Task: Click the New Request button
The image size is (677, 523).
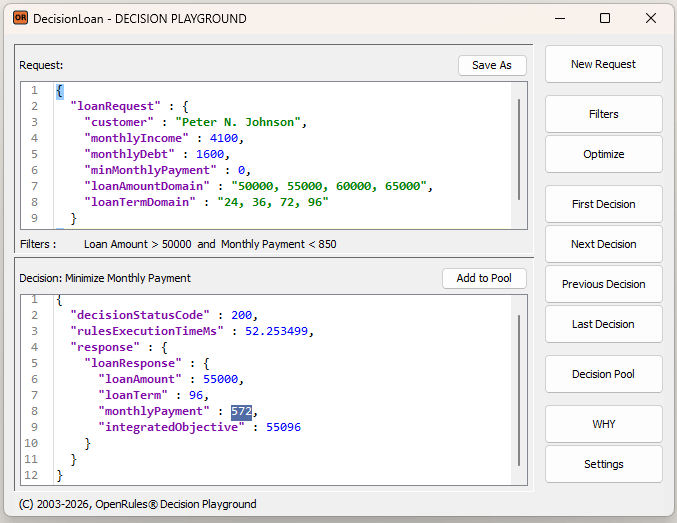Action: 603,64
